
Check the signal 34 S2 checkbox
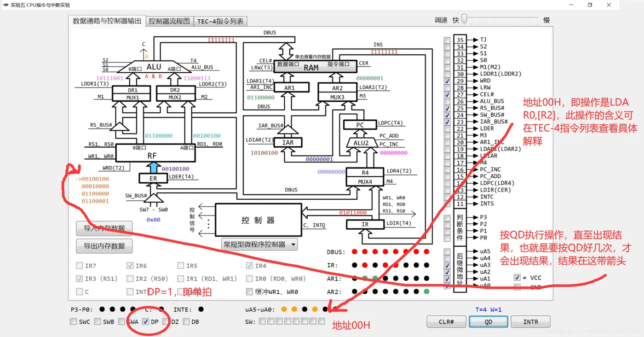[447, 47]
